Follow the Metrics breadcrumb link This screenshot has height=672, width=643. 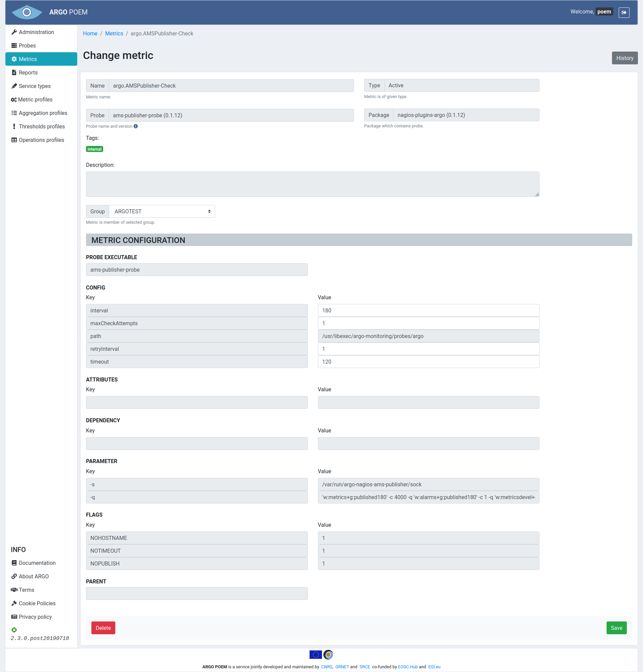[x=114, y=34]
